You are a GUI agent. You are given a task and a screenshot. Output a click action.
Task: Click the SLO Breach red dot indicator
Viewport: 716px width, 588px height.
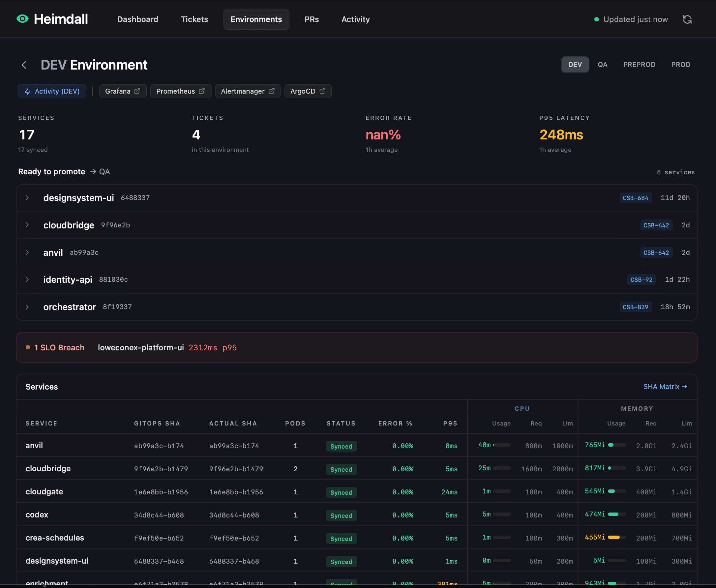(x=28, y=347)
